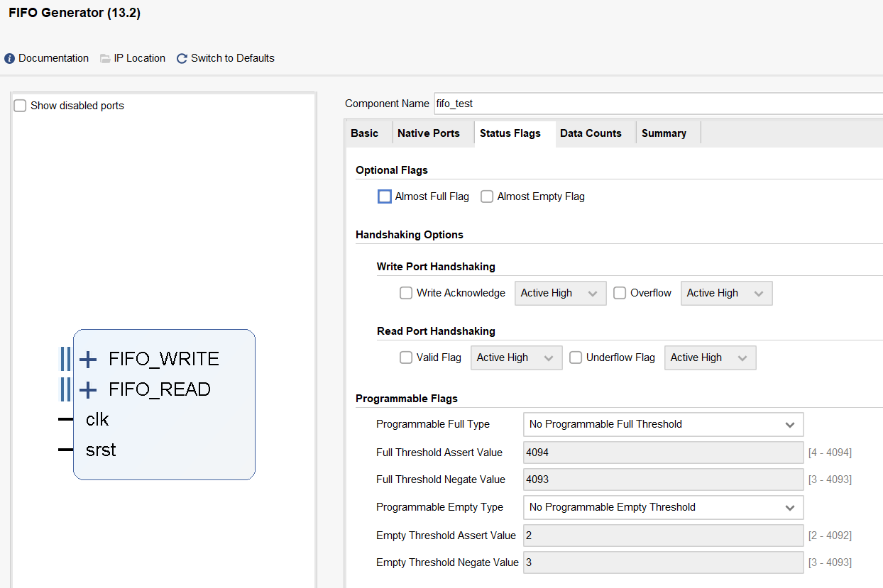Click the FIFO Generator (13.2) title
The width and height of the screenshot is (883, 588).
tap(75, 13)
